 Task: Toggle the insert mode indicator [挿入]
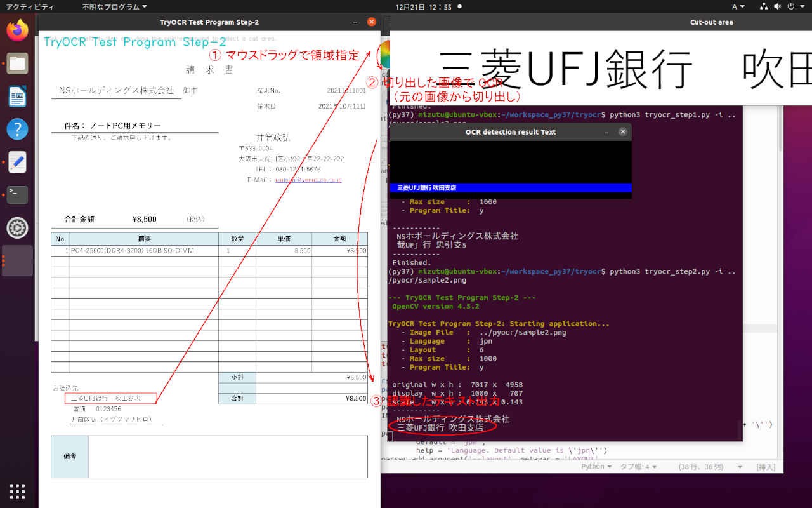tap(765, 467)
